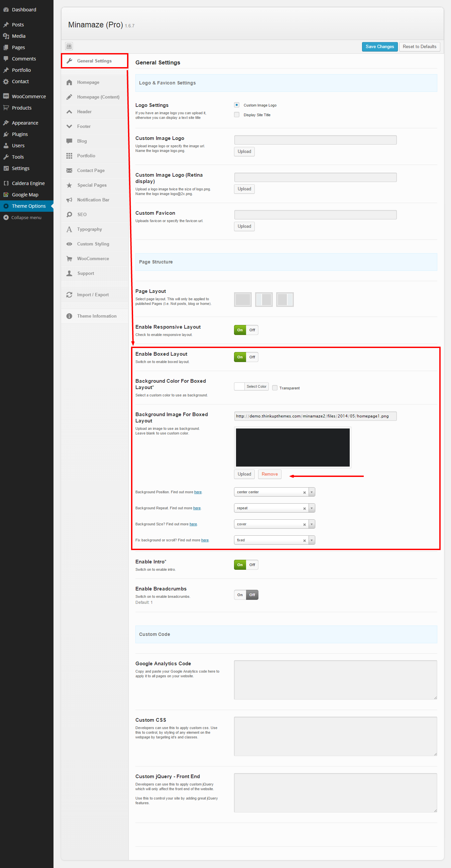The width and height of the screenshot is (451, 868).
Task: Turn Off the Enable Responsive Layout switch
Action: pos(252,330)
